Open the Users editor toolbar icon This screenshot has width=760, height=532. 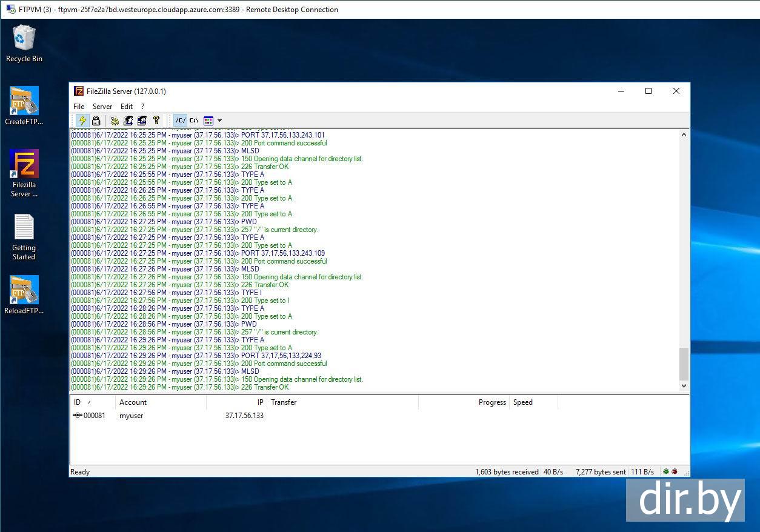click(x=128, y=121)
